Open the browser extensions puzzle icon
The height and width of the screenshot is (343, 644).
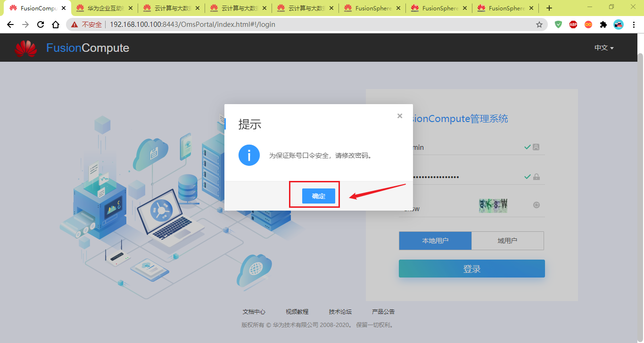603,24
